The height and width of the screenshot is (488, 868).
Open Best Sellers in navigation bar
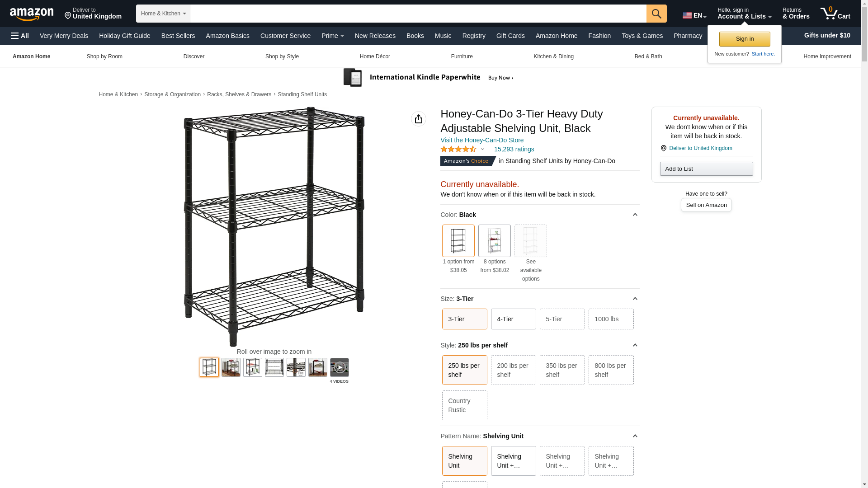[x=178, y=36]
